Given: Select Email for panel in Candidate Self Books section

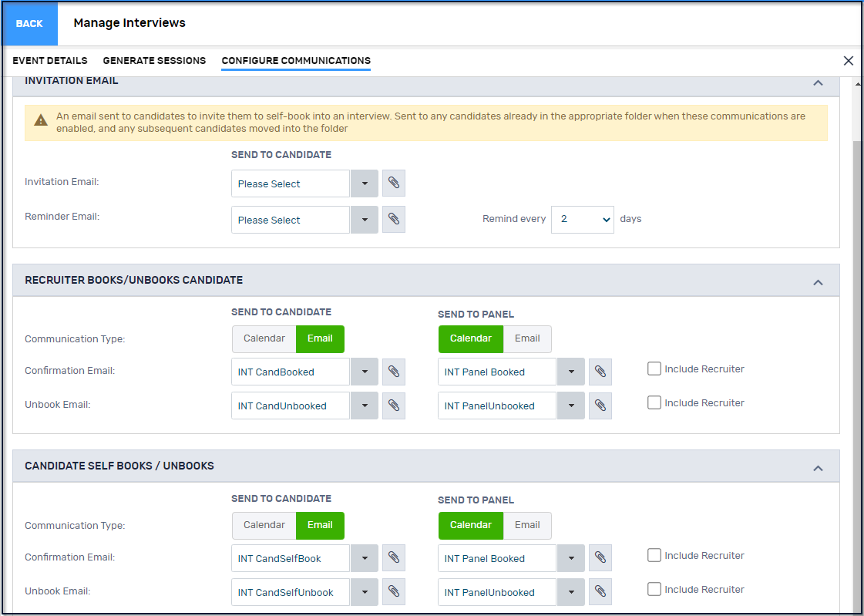Looking at the screenshot, I should (527, 525).
